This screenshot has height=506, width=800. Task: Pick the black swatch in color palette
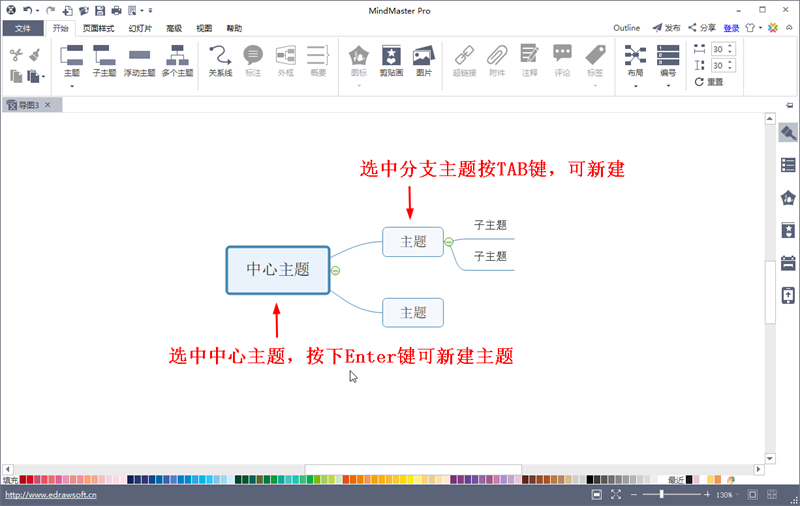pyautogui.click(x=590, y=479)
